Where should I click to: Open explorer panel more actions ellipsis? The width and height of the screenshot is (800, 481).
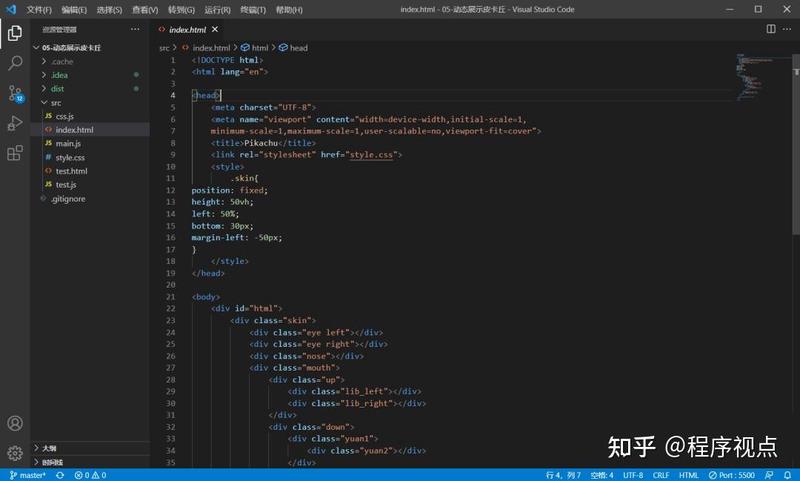135,30
